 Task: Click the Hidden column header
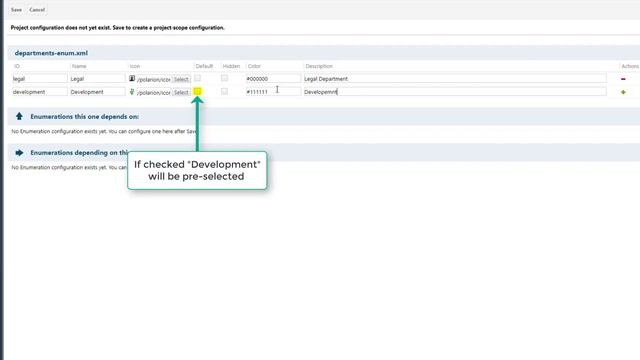point(231,66)
